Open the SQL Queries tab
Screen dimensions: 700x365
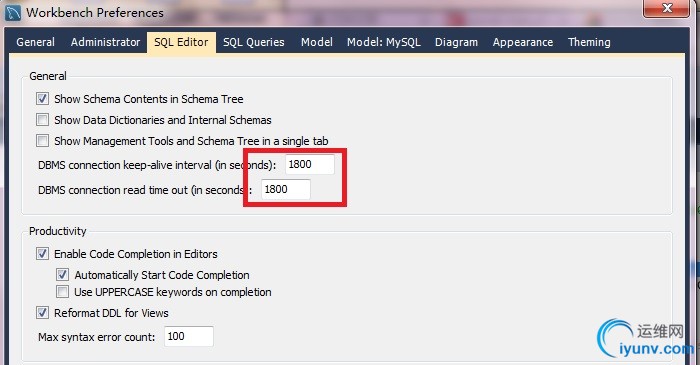click(254, 42)
